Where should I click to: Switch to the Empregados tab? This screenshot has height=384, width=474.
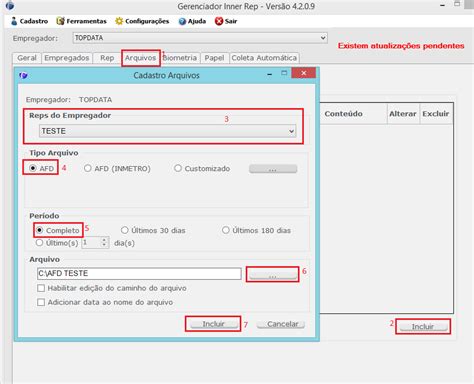click(67, 58)
